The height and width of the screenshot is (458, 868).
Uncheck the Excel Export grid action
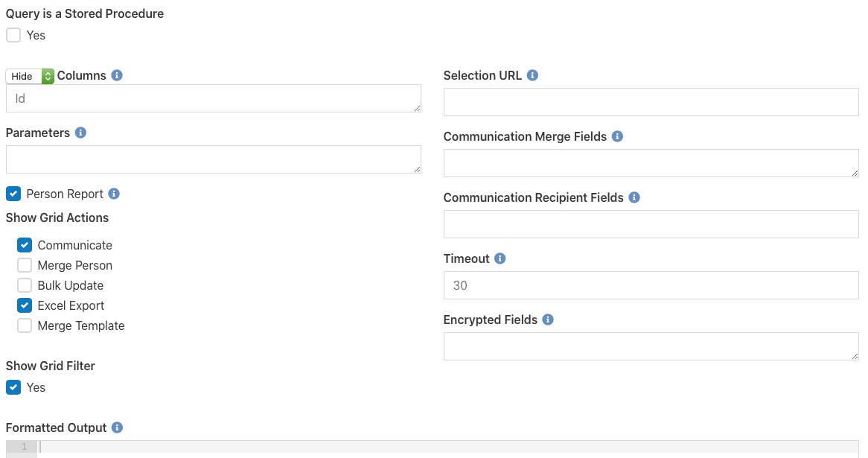pos(25,305)
